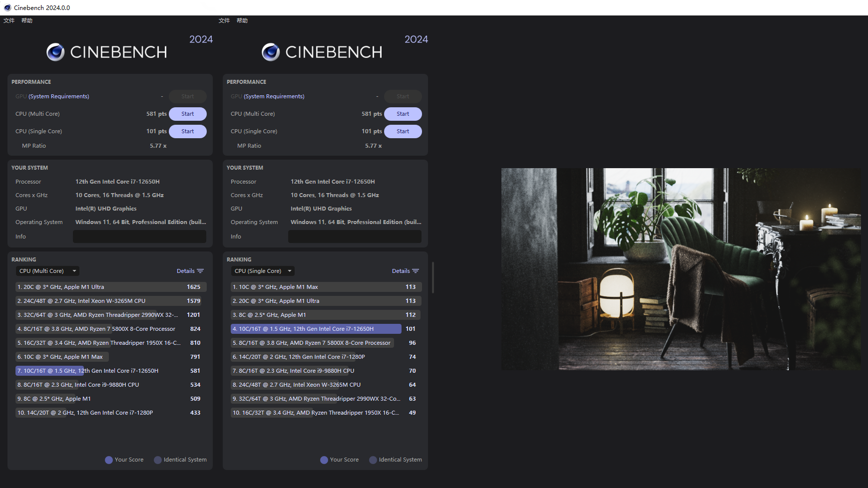Open the right 帮助 menu

(242, 20)
